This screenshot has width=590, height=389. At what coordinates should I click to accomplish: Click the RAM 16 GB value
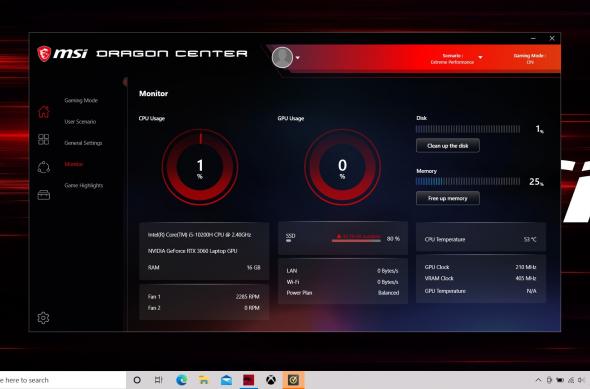tap(253, 267)
